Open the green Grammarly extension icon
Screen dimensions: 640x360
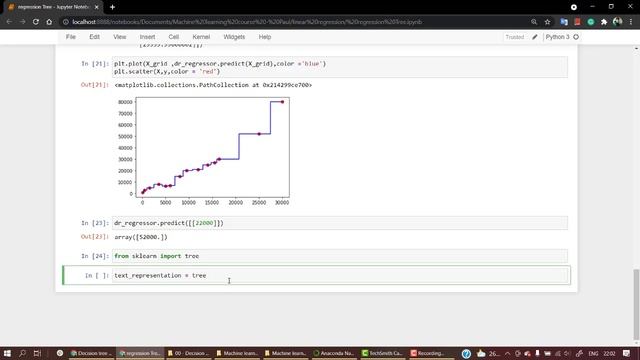pyautogui.click(x=591, y=22)
